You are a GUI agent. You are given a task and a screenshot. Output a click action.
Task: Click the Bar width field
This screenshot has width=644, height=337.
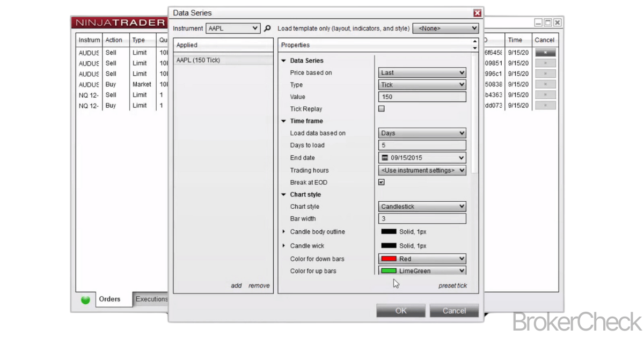pyautogui.click(x=422, y=219)
